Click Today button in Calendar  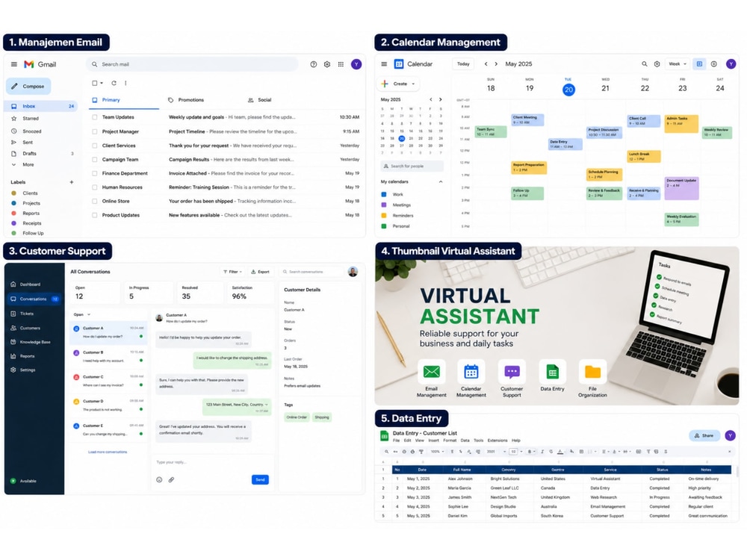(463, 63)
